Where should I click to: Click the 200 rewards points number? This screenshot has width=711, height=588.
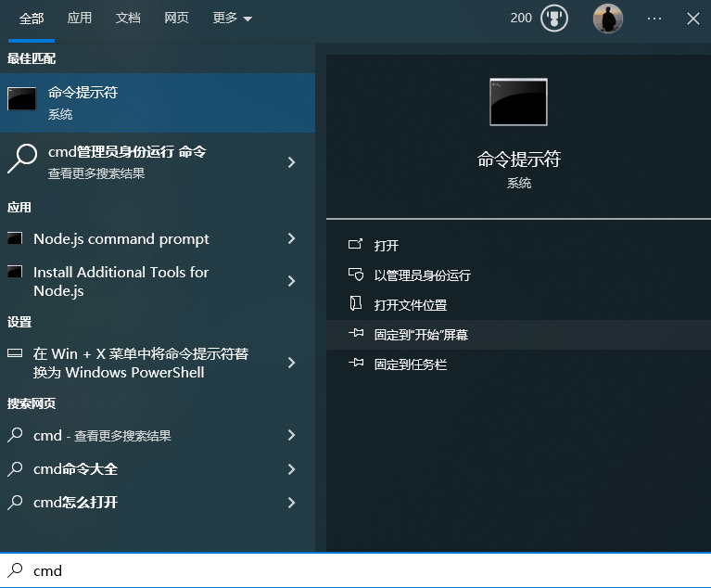click(521, 19)
